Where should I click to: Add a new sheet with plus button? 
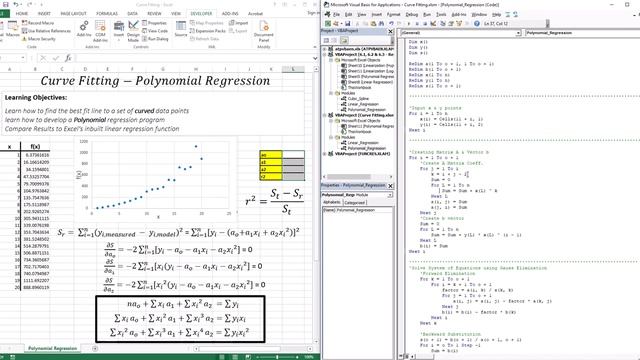coord(95,348)
